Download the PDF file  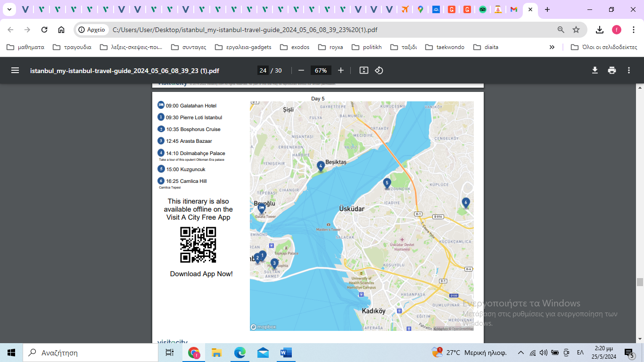(x=595, y=70)
